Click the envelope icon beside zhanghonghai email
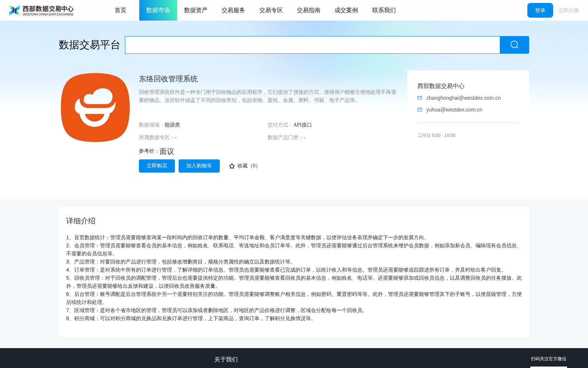 pos(420,98)
